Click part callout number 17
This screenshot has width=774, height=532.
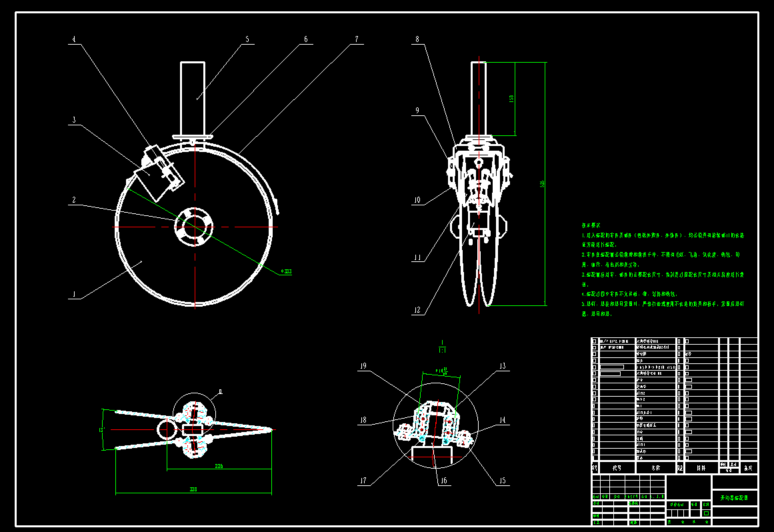coord(363,481)
